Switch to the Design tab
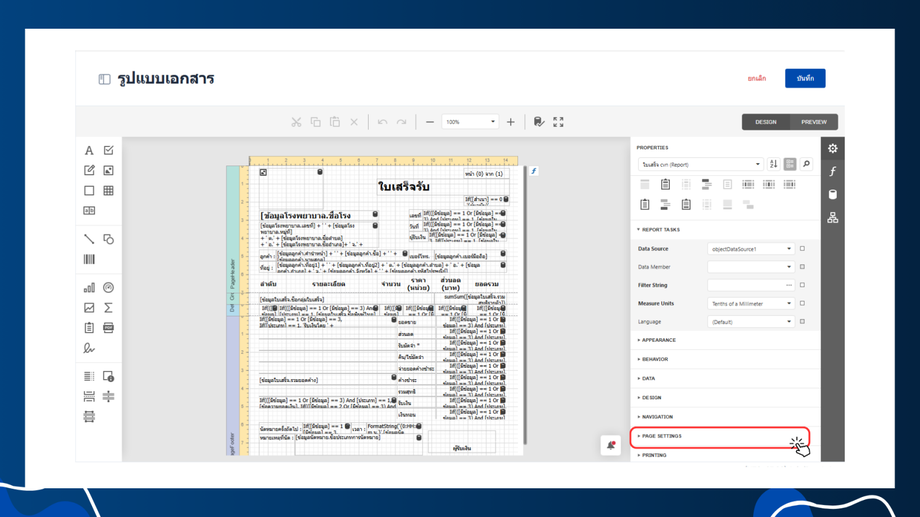Viewport: 920px width, 517px height. 765,122
